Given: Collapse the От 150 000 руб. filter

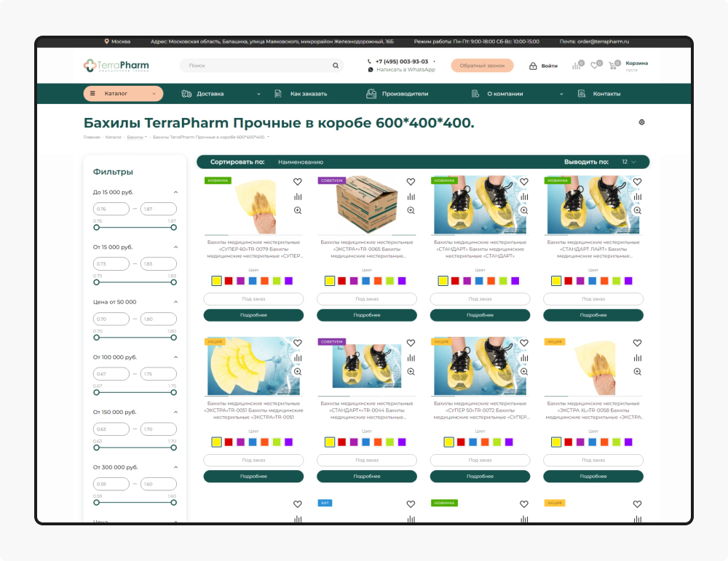Looking at the screenshot, I should pos(175,412).
